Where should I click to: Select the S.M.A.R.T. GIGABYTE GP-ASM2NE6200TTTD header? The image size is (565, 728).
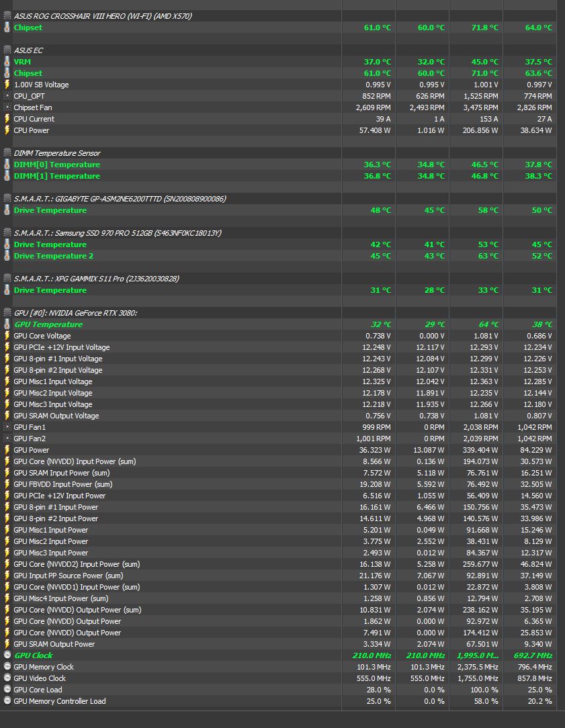tap(120, 199)
